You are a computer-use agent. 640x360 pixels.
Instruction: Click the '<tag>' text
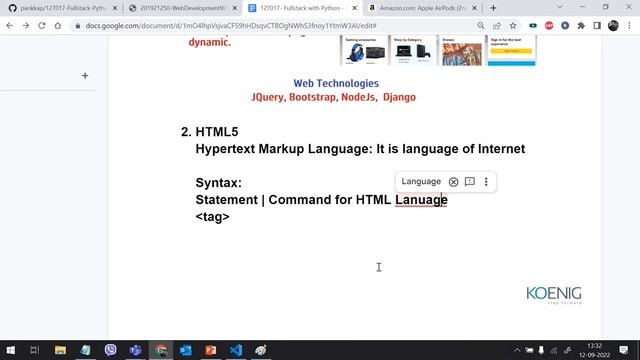pyautogui.click(x=212, y=217)
